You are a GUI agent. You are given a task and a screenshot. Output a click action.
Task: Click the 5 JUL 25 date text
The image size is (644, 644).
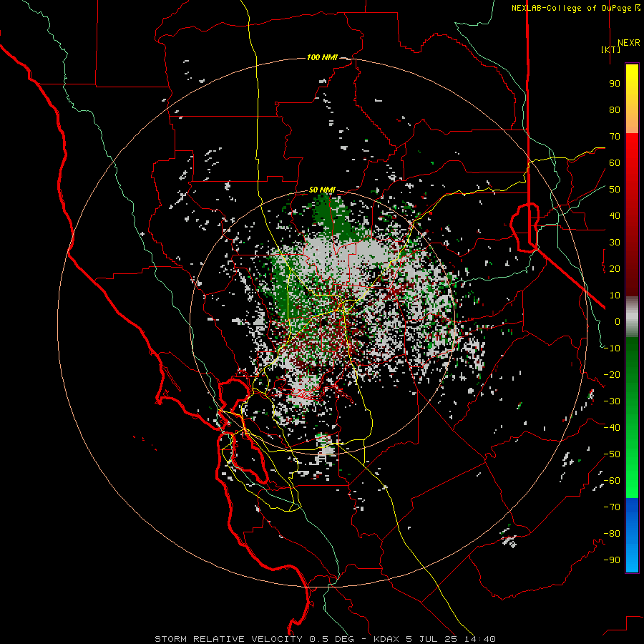click(431, 639)
